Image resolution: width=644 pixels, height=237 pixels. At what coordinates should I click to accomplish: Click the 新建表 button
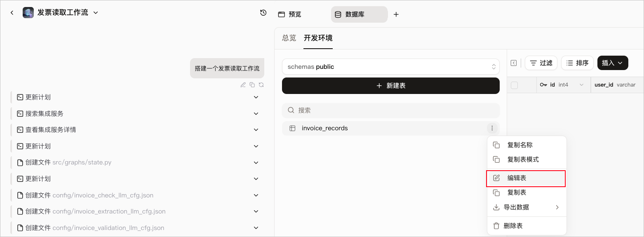point(391,86)
